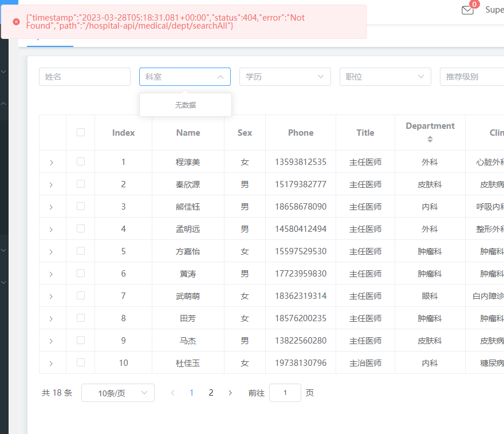The width and height of the screenshot is (504, 434).
Task: Expand details of row 2 秦欣源
Action: 51,185
